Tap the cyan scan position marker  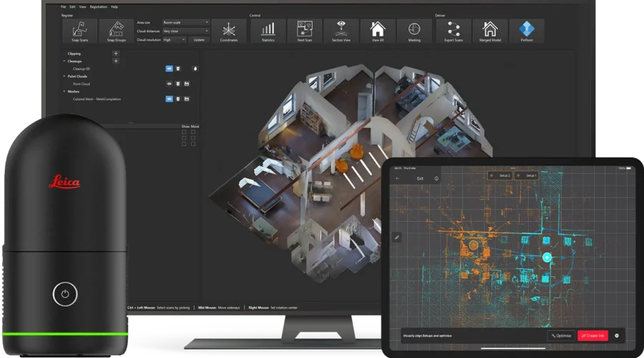click(x=547, y=257)
